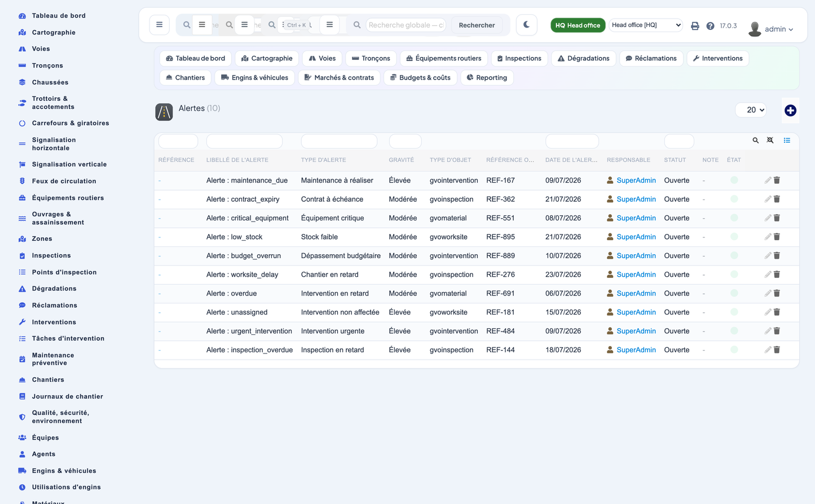This screenshot has width=815, height=504.
Task: Click the Dépassement budgétaire type cell
Action: pyautogui.click(x=341, y=256)
